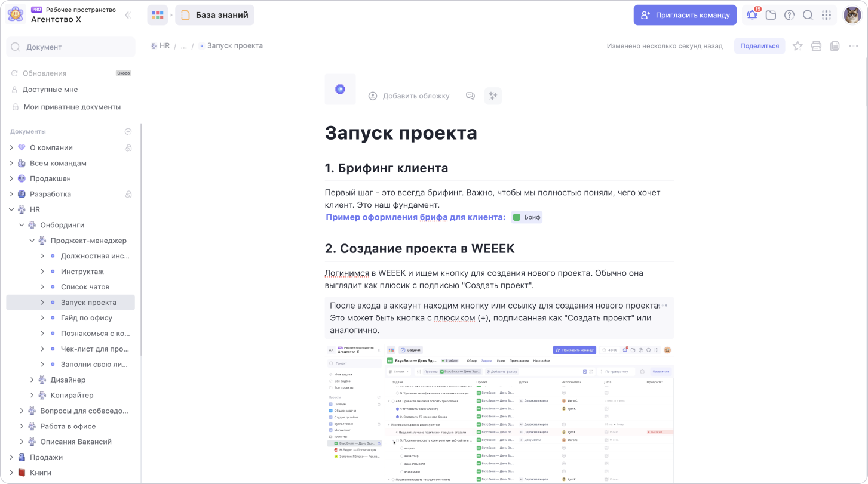Open the Работа в офисе folder
The image size is (868, 484).
(68, 426)
